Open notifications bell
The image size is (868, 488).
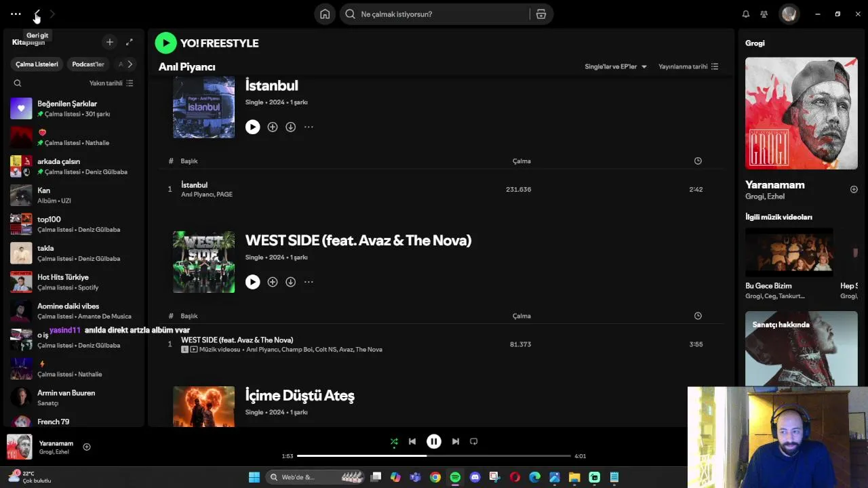(x=745, y=14)
